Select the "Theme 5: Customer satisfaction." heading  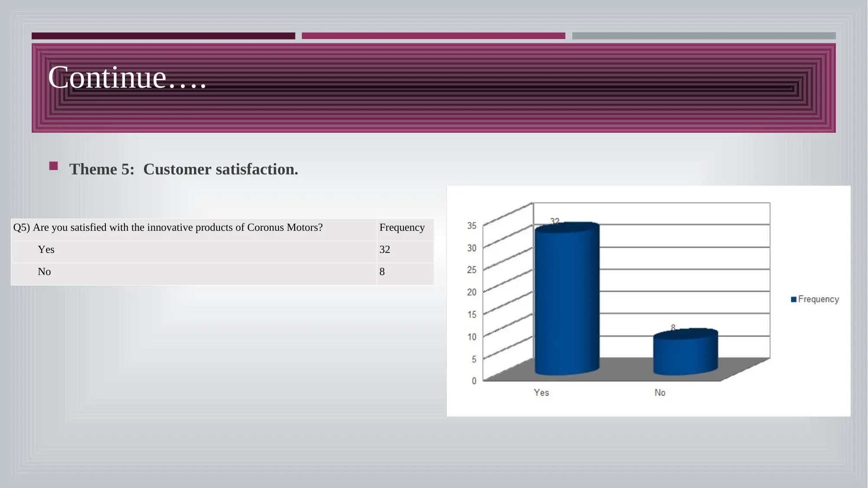[x=184, y=169]
